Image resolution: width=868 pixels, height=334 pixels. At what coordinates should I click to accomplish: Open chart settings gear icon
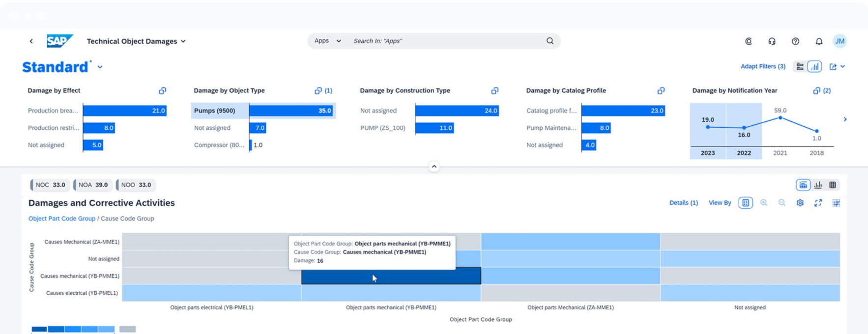[x=800, y=203]
